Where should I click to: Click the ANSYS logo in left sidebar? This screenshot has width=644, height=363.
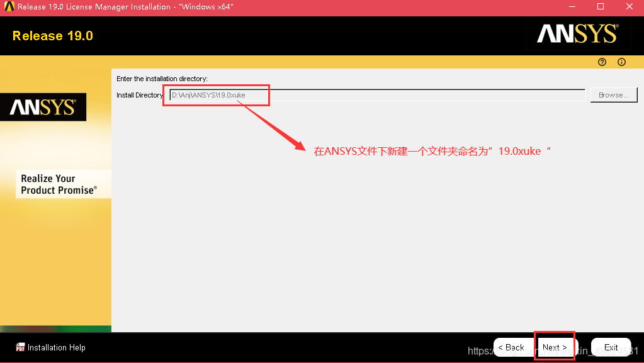(43, 107)
